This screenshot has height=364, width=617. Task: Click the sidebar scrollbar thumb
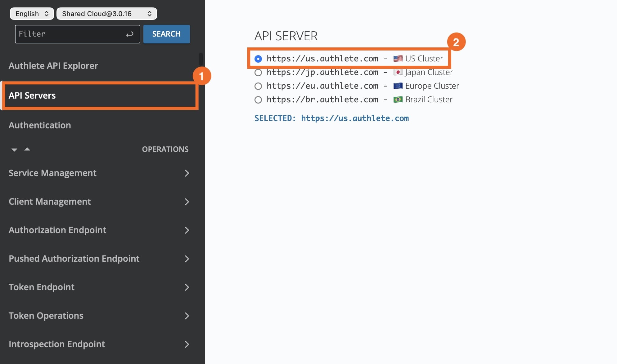200,59
